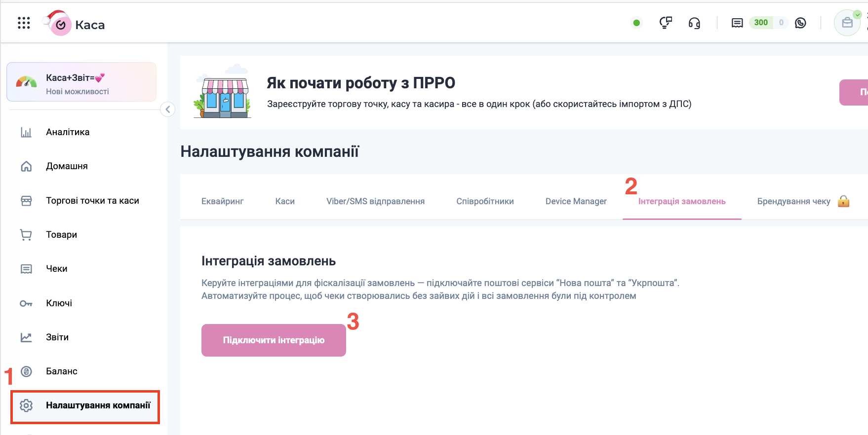Viewport: 868px width, 435px height.
Task: Open the messages icon near 300
Action: pyautogui.click(x=737, y=23)
